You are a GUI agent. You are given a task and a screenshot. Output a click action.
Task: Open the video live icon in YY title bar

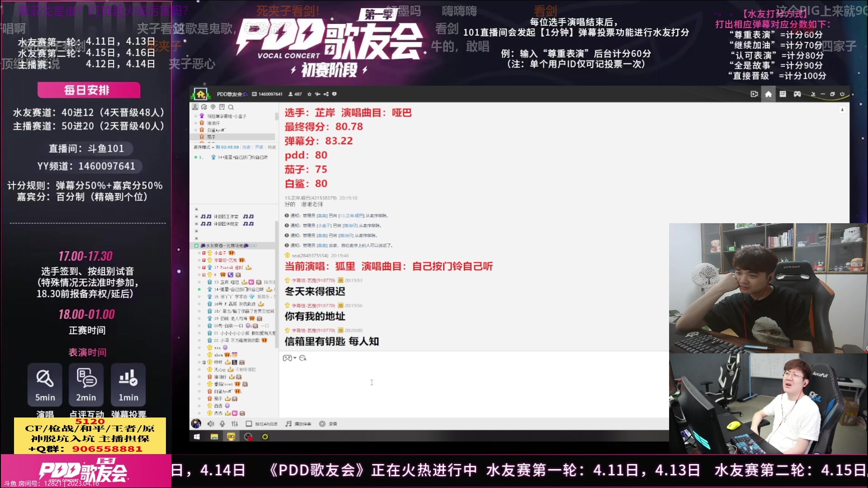point(754,94)
